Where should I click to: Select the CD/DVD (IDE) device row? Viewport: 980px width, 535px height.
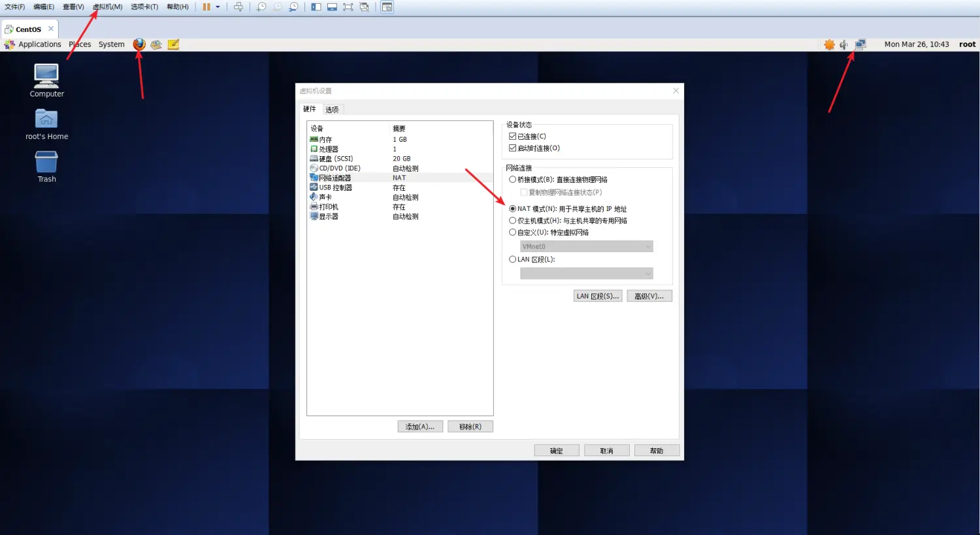[400, 168]
